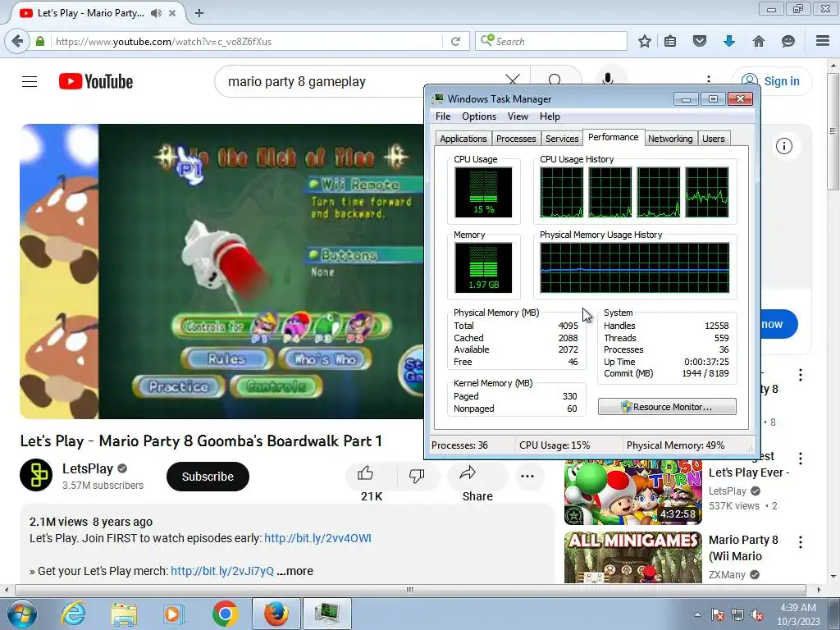
Task: Go to Firefox home page icon
Action: (759, 41)
